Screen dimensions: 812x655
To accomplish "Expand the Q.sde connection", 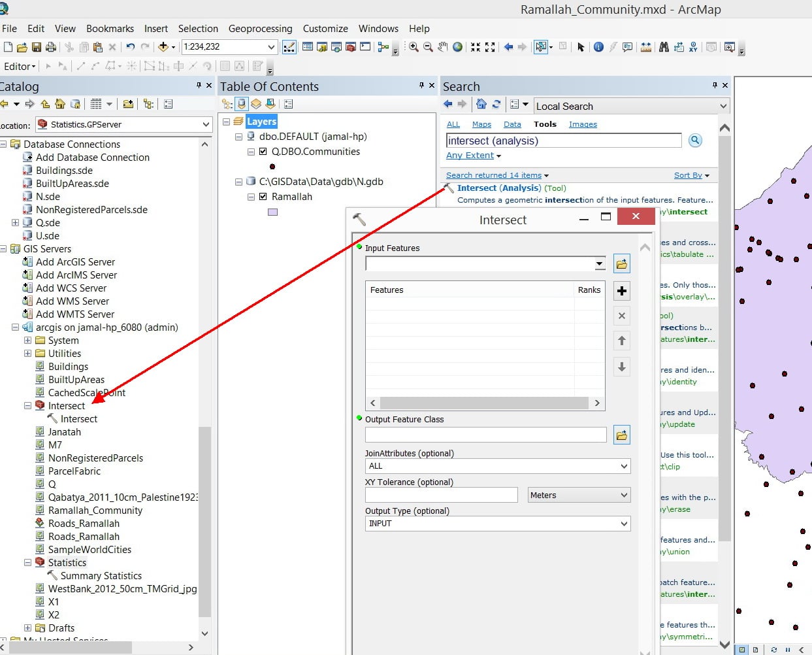I will click(15, 223).
